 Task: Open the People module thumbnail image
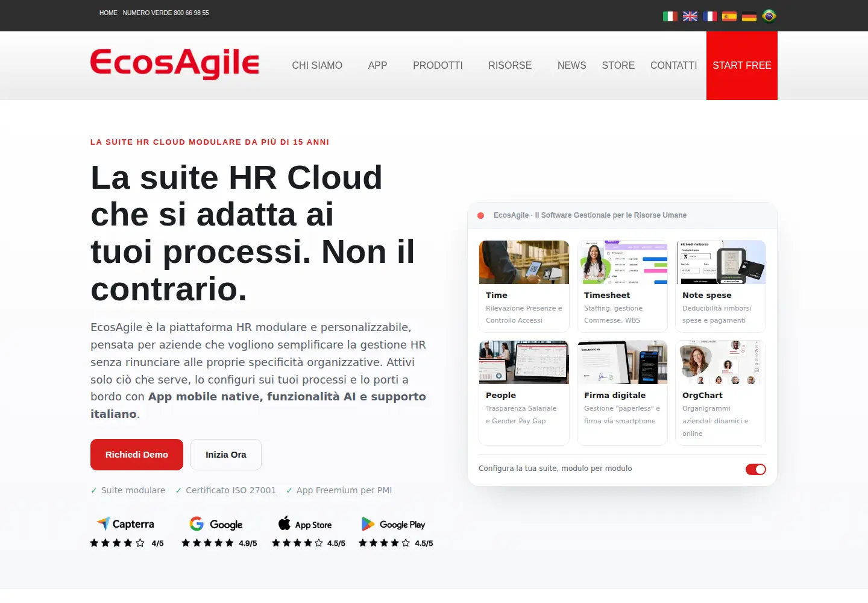(x=524, y=362)
